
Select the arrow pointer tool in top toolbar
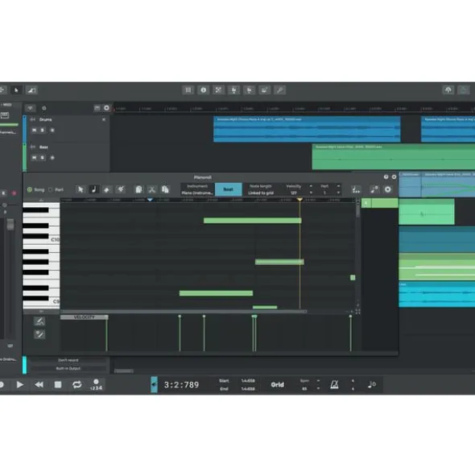click(x=16, y=90)
